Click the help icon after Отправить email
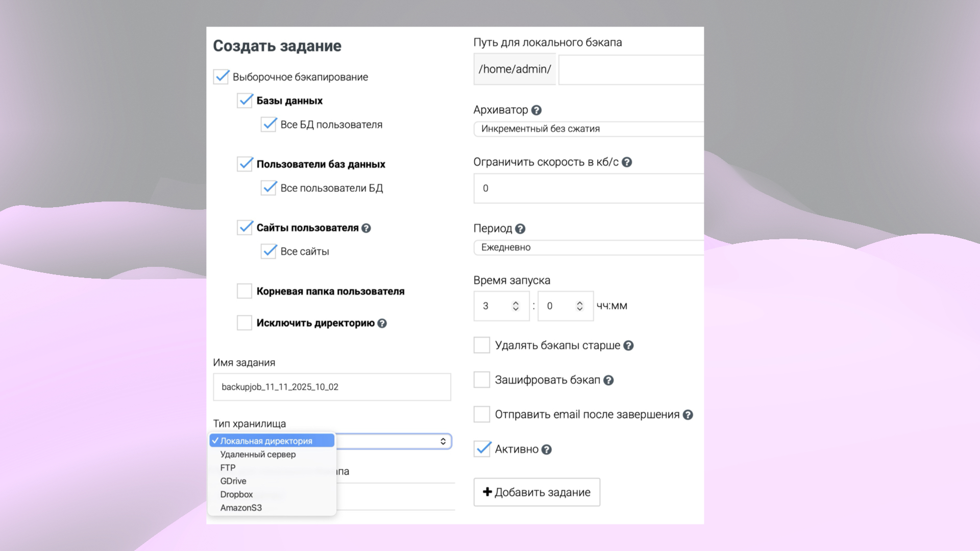Screen dimensions: 980x551 click(689, 414)
